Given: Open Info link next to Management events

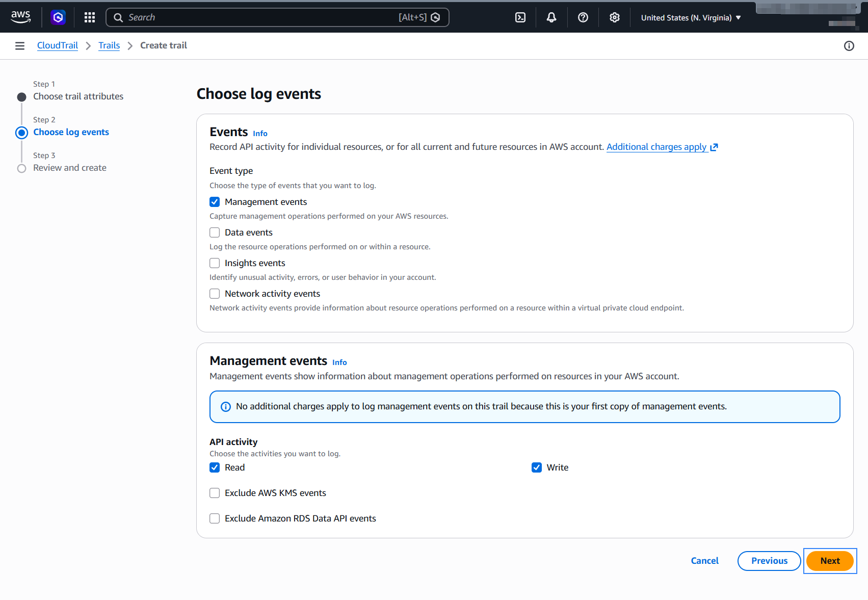Looking at the screenshot, I should pyautogui.click(x=339, y=362).
